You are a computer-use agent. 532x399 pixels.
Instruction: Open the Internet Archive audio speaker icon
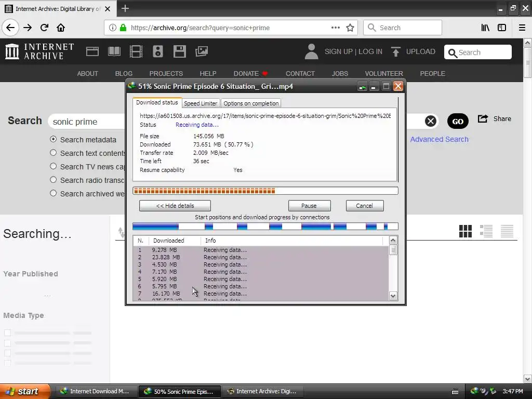pyautogui.click(x=158, y=51)
